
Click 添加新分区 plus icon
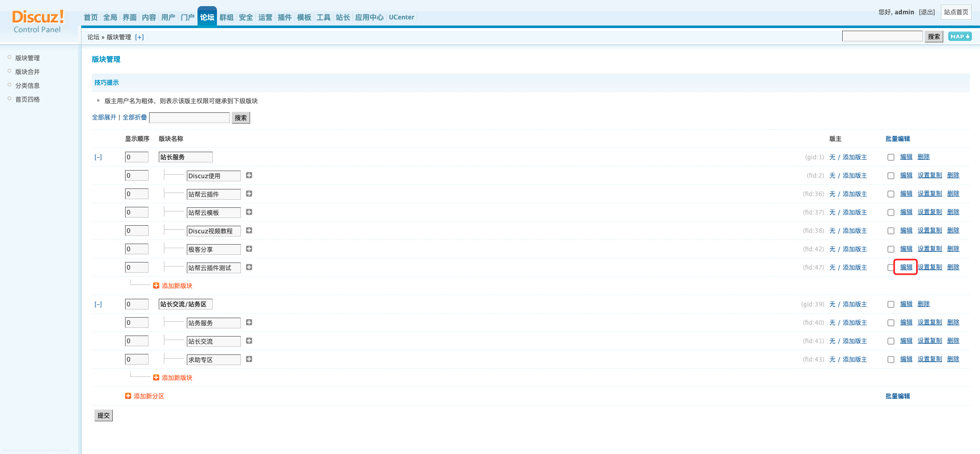pos(128,396)
